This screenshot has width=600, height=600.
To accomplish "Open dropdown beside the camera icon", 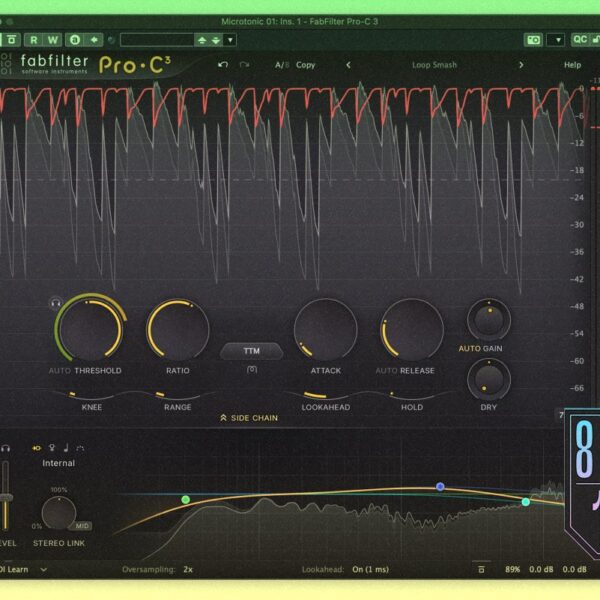I will coord(556,40).
